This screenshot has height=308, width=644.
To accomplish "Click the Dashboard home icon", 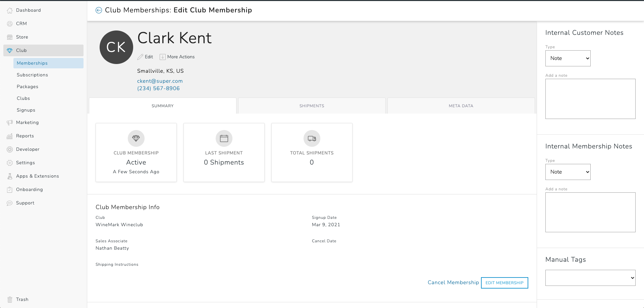I will pyautogui.click(x=10, y=10).
